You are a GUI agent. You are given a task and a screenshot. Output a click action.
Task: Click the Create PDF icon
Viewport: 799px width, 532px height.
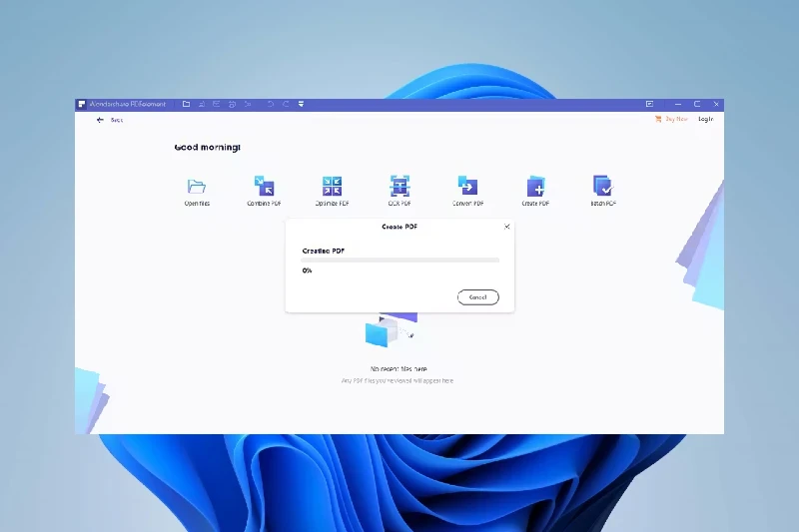(x=535, y=187)
